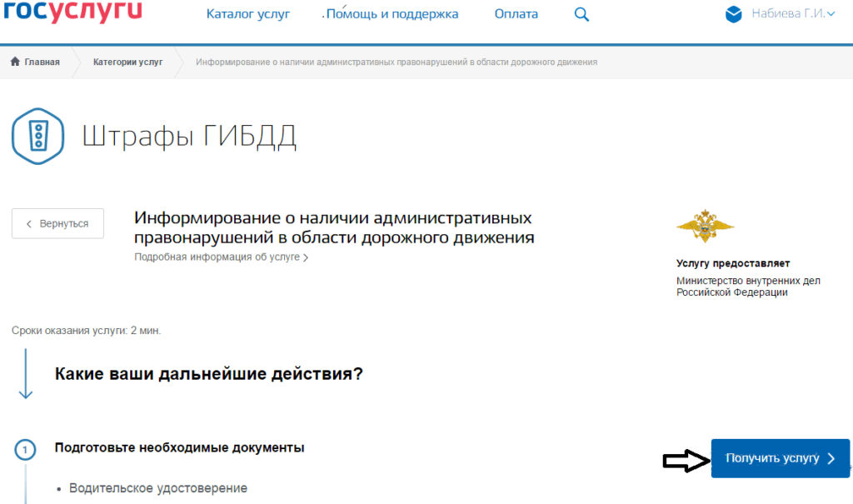Click the Госуслуги logo
Image resolution: width=853 pixels, height=504 pixels.
pos(72,12)
